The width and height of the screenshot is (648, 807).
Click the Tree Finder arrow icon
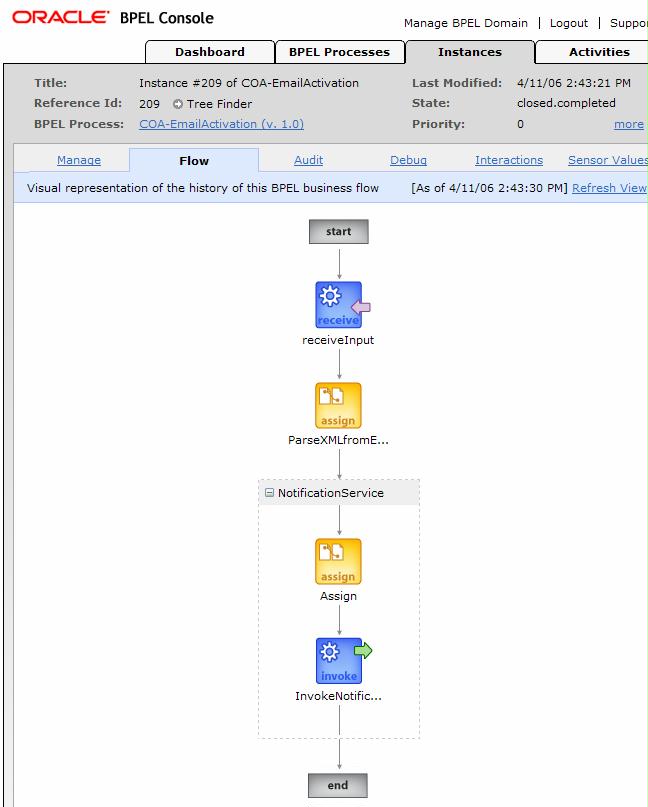178,104
